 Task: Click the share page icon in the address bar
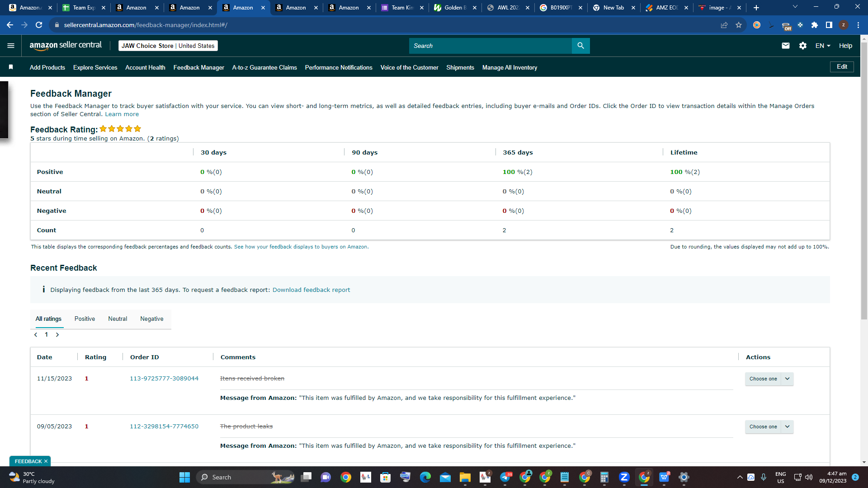[724, 25]
